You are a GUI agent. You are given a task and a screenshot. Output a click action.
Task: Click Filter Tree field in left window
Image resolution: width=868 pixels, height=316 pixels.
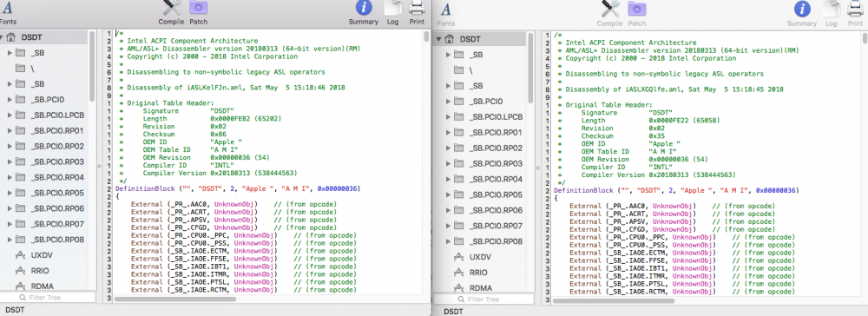coord(48,298)
